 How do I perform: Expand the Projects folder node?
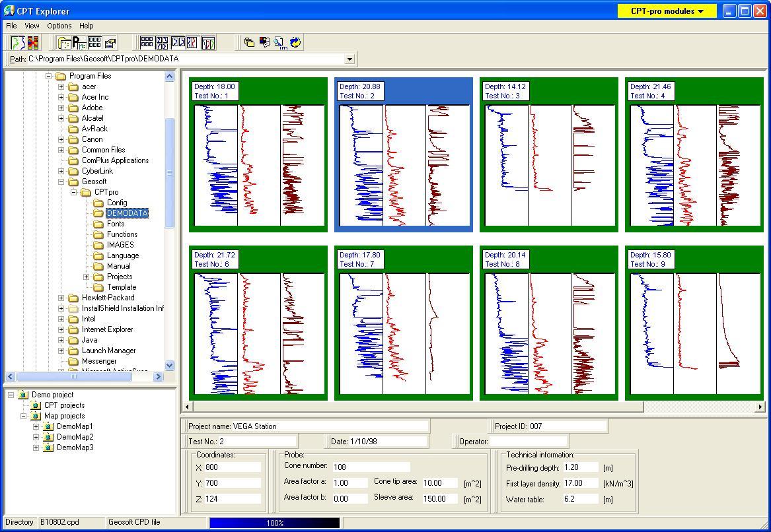click(x=86, y=277)
